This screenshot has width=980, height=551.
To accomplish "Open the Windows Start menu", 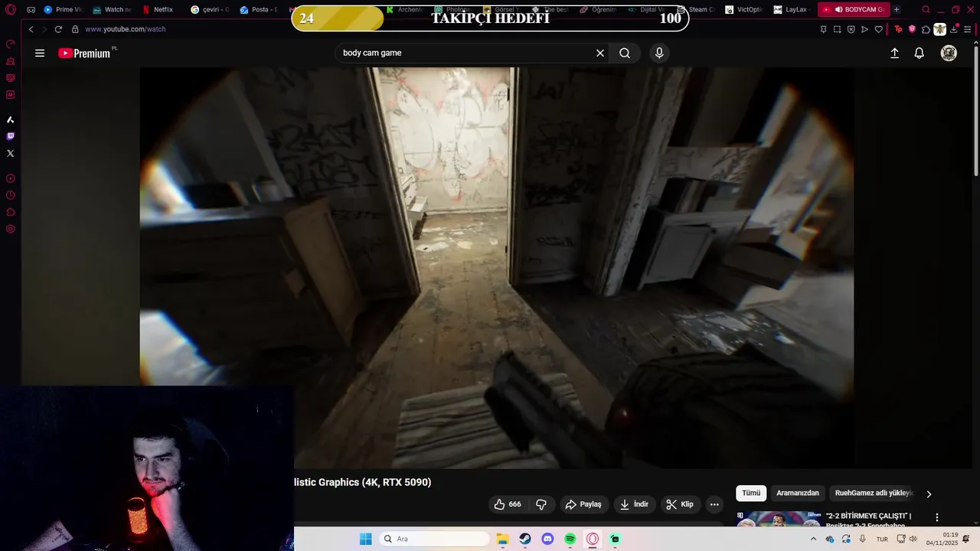I will coord(365,539).
